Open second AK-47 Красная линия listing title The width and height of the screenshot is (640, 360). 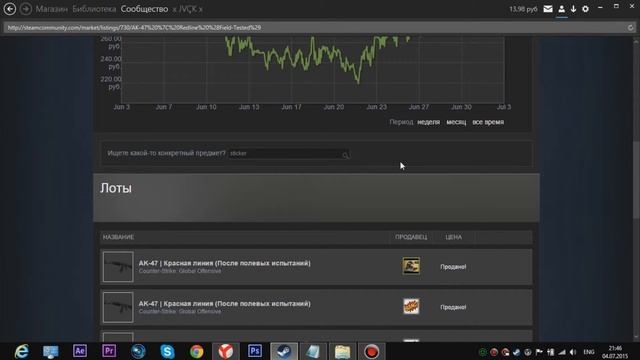(224, 304)
